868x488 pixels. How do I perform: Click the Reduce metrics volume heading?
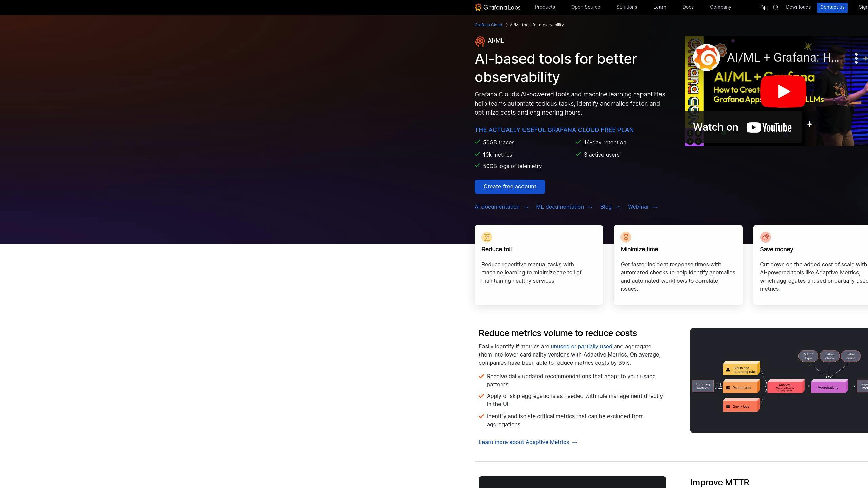pos(558,333)
